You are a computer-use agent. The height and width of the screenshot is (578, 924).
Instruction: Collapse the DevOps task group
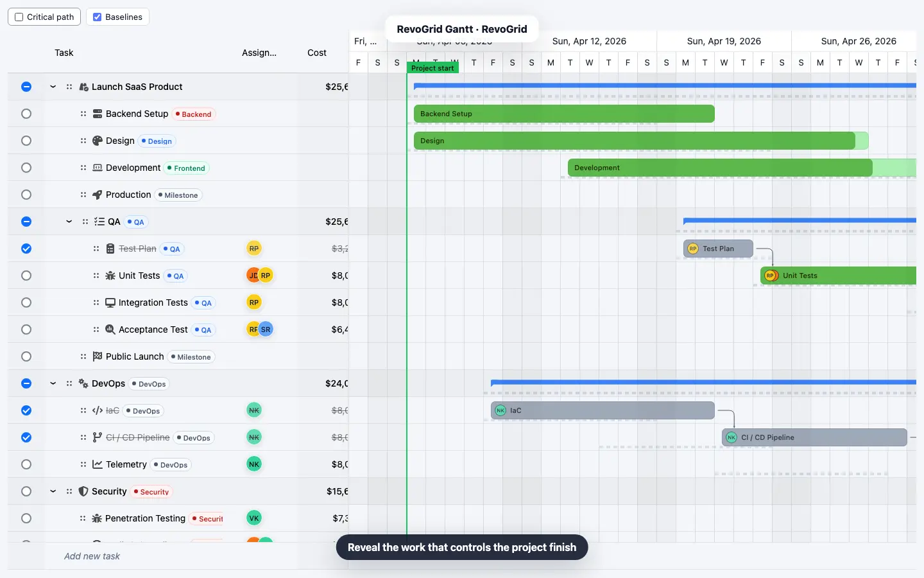53,383
